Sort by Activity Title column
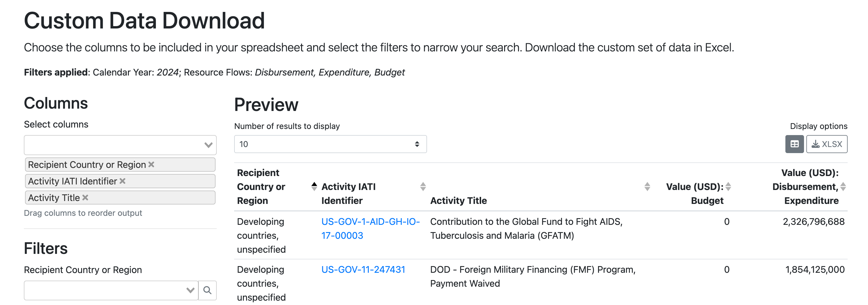This screenshot has width=868, height=305. point(647,186)
